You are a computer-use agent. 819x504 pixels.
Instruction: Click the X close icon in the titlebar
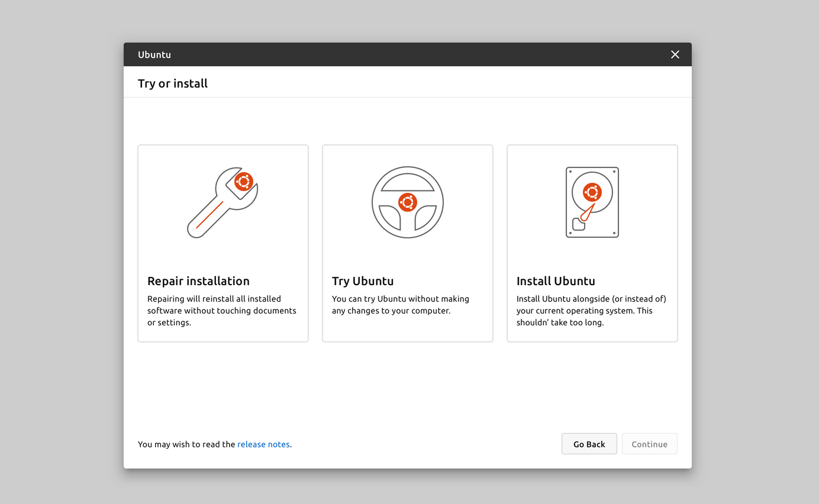click(x=675, y=54)
